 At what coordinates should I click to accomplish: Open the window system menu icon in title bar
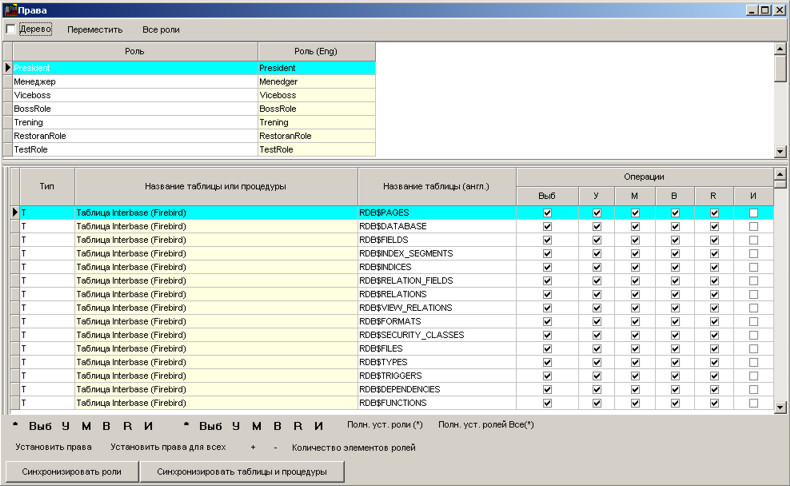pos(10,9)
